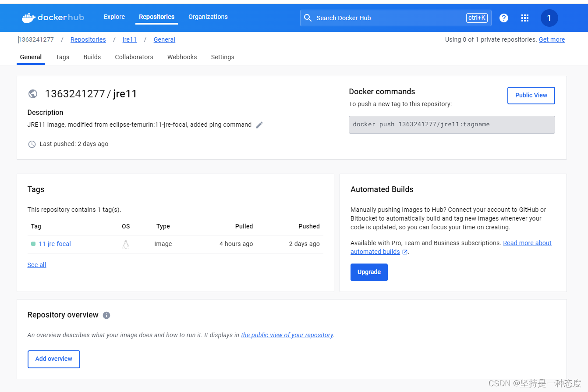Open the help question mark icon

coord(504,18)
